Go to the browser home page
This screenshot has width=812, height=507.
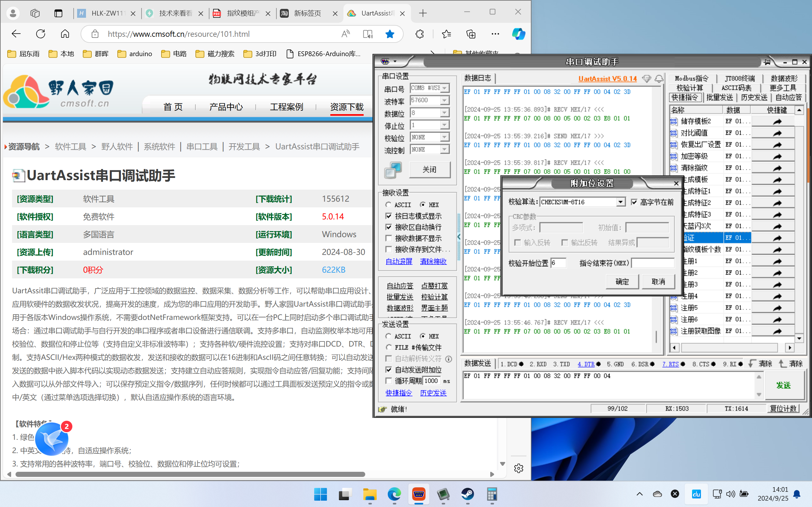65,34
